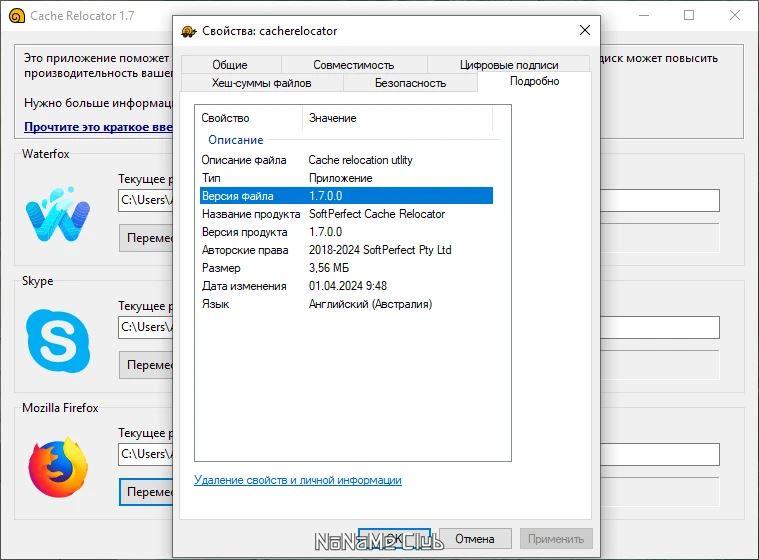Viewport: 759px width, 560px height.
Task: Click the Переместить button under Waterfox
Action: (x=146, y=238)
